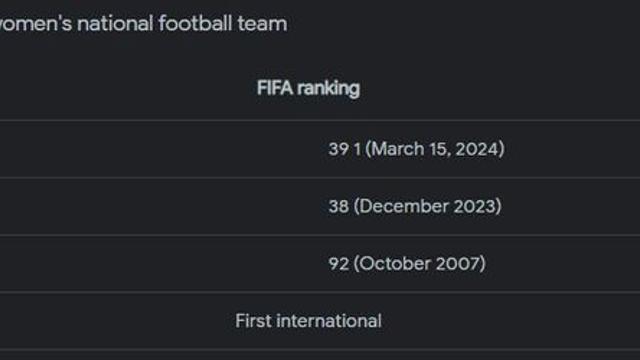The image size is (640, 360).
Task: Click the word FIFA in the heading
Action: [x=275, y=88]
